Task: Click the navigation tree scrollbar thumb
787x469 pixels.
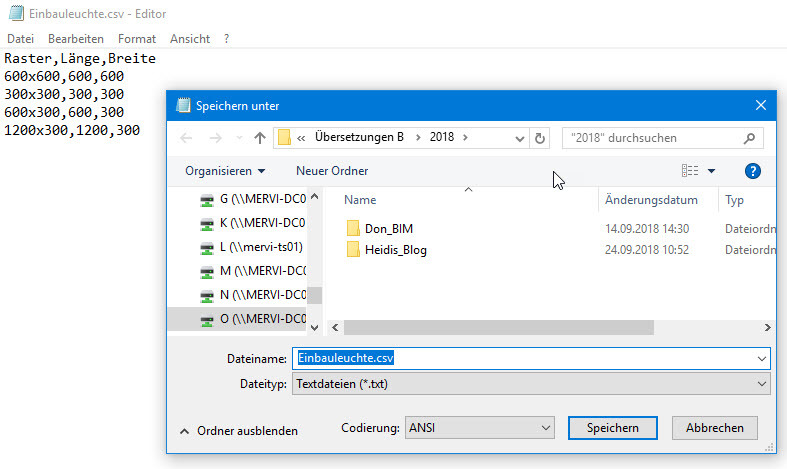Action: point(315,295)
